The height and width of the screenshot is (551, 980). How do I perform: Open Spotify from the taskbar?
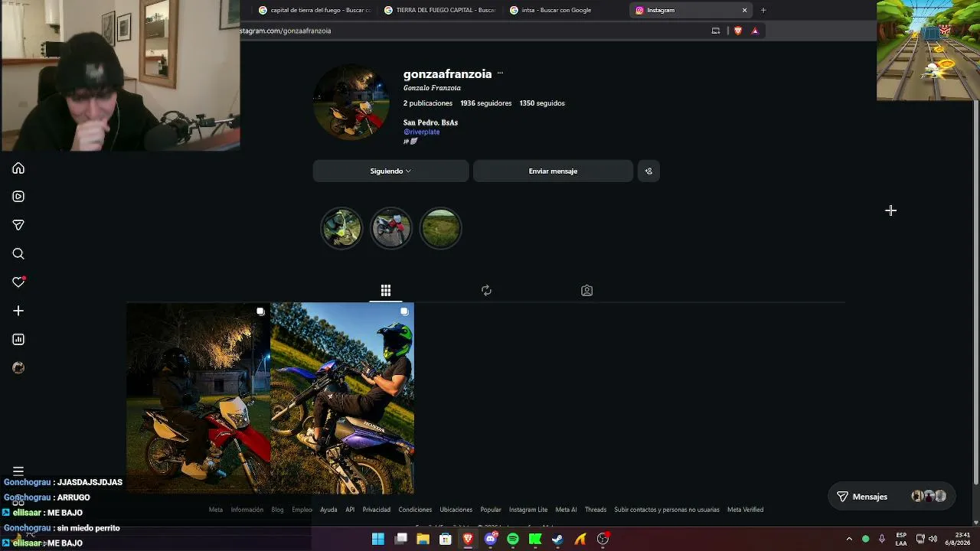[513, 540]
